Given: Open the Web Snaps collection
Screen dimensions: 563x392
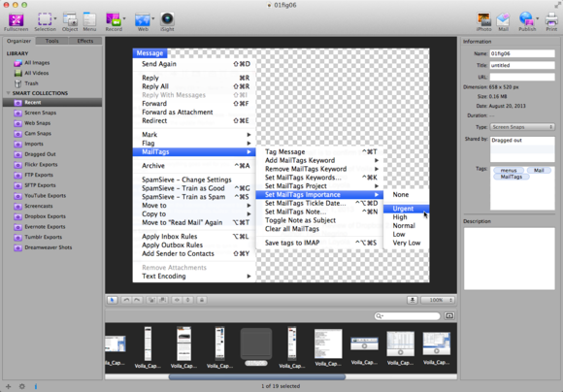Looking at the screenshot, I should (x=37, y=123).
